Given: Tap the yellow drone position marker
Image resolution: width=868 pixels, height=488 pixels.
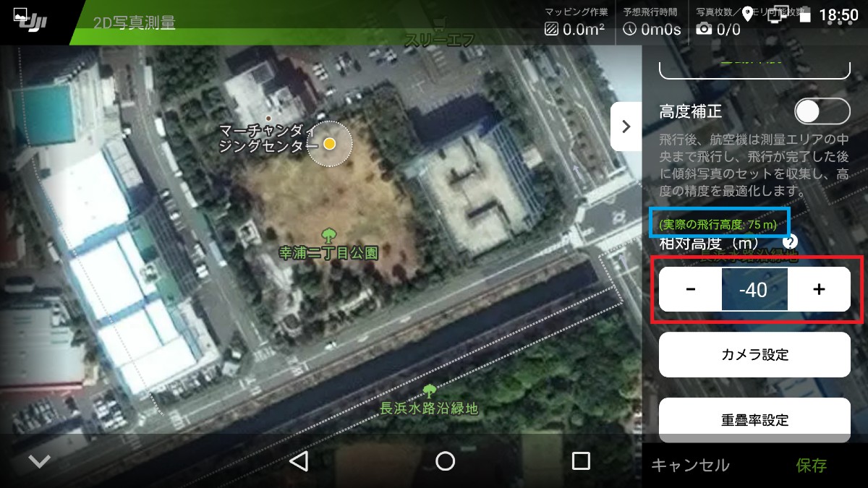Looking at the screenshot, I should coord(330,144).
